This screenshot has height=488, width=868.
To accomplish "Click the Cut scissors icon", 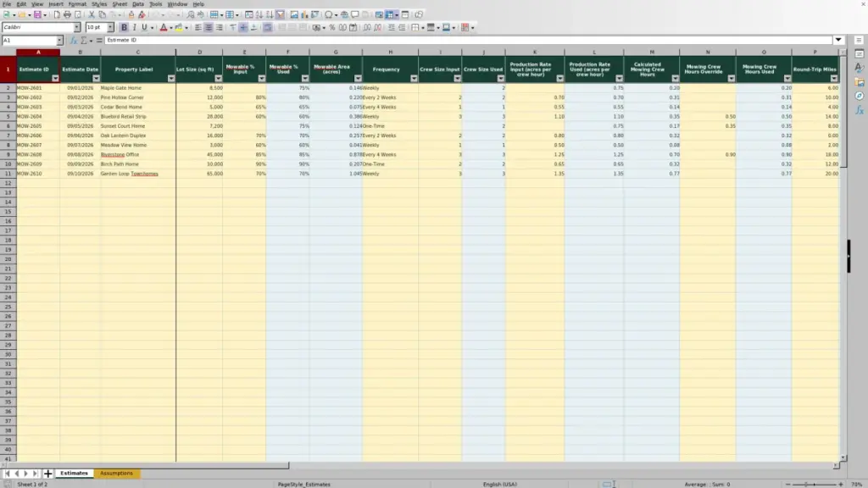I will point(92,14).
